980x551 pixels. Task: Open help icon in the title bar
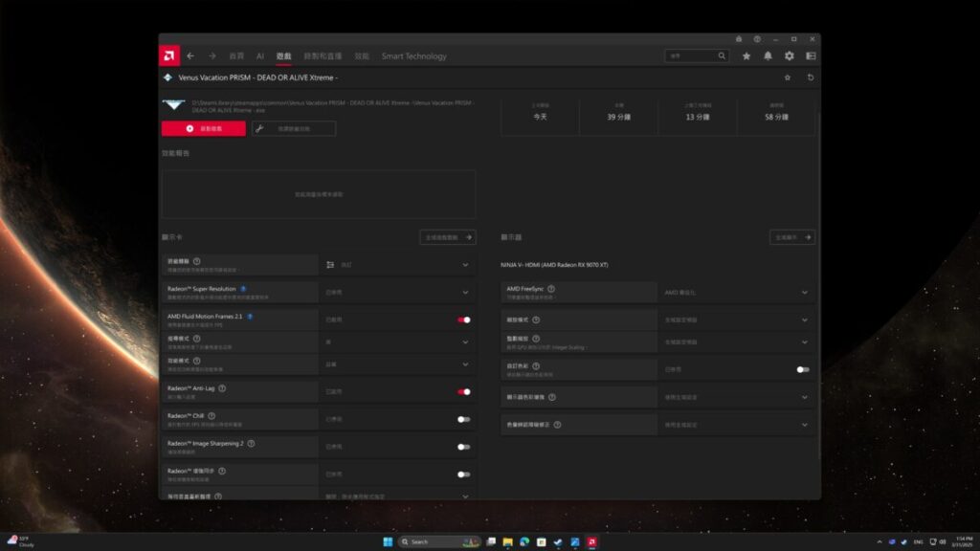click(x=757, y=38)
